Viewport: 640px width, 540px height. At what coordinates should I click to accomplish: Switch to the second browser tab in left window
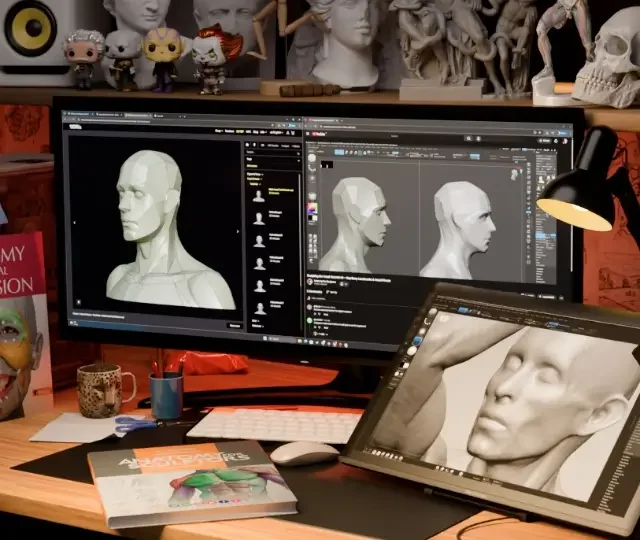[x=109, y=115]
